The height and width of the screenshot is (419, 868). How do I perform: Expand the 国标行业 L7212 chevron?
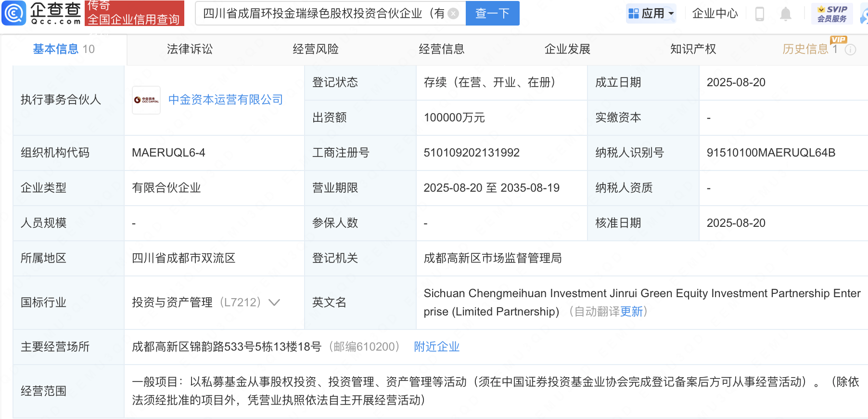tap(274, 302)
